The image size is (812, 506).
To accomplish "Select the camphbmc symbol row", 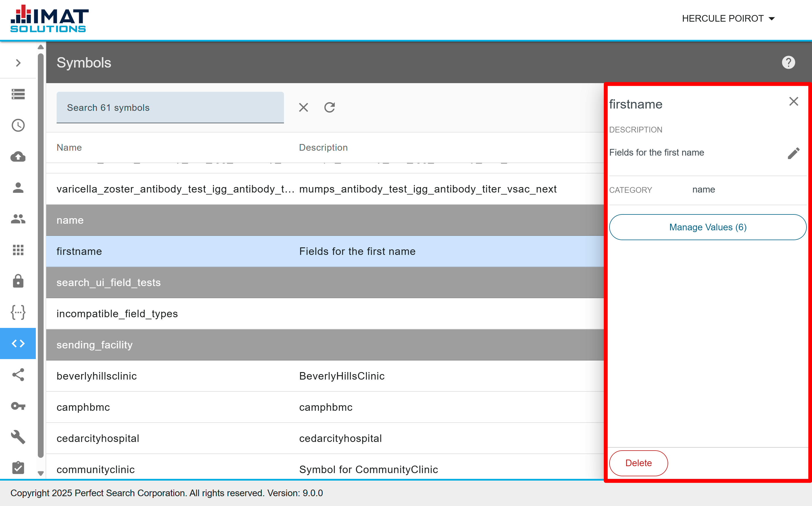I will (325, 407).
